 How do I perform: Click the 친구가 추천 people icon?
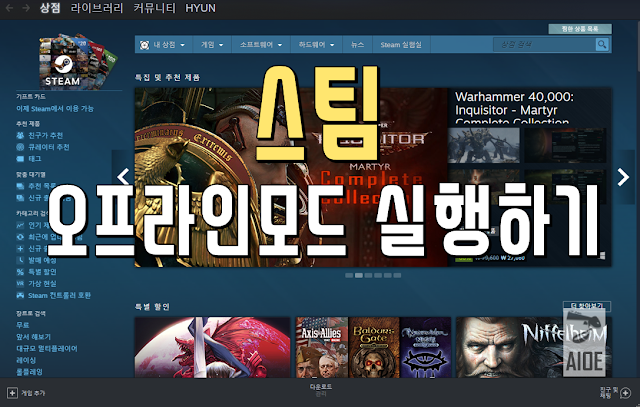(20, 136)
